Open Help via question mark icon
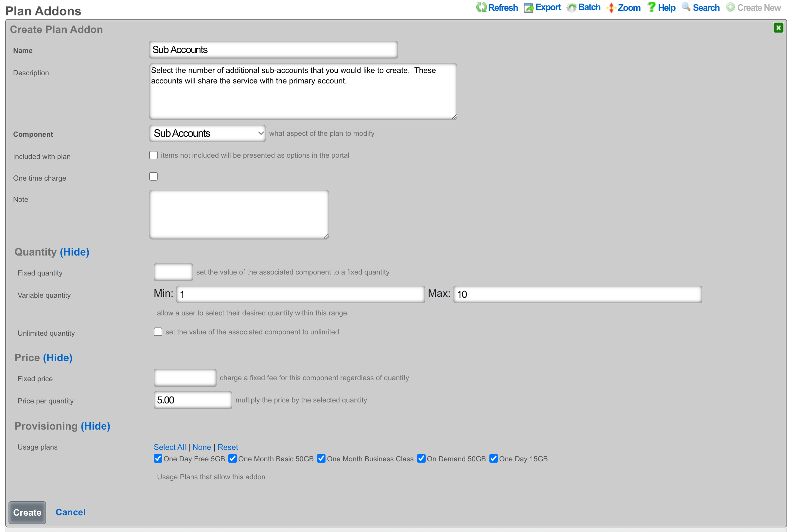The image size is (793, 532). [651, 7]
